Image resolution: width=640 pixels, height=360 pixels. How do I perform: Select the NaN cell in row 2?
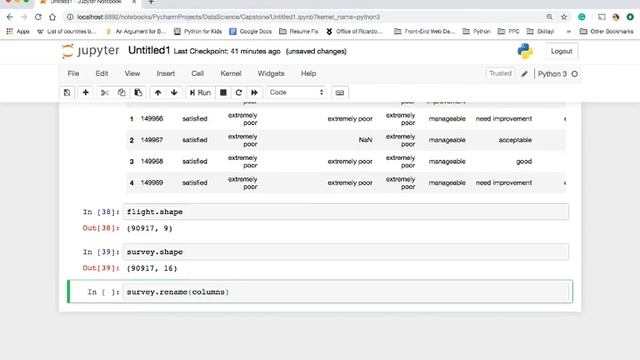pos(365,140)
